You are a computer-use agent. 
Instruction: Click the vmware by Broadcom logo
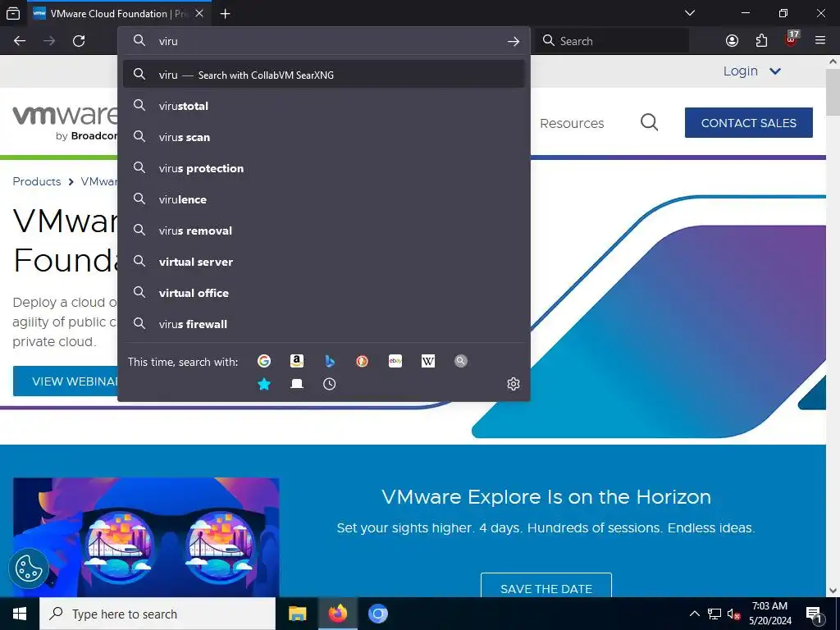click(x=65, y=123)
